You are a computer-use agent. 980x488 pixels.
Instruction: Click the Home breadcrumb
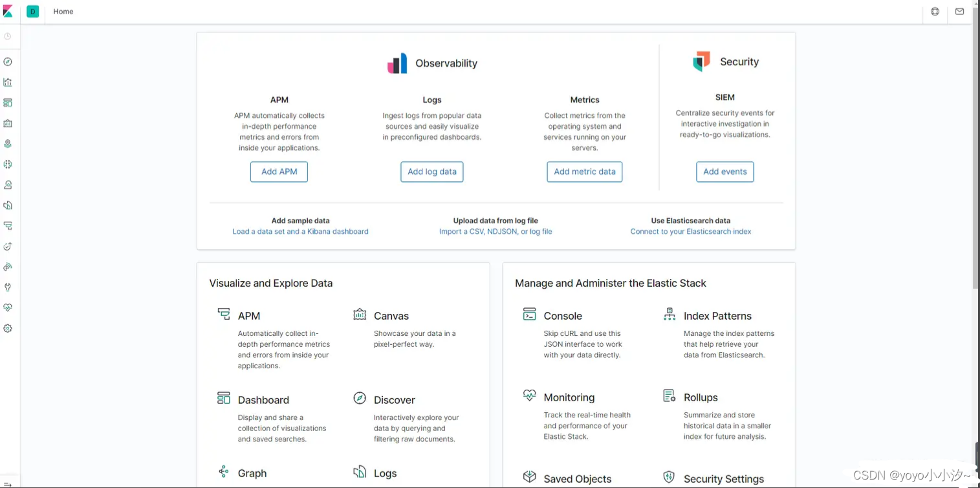click(63, 12)
